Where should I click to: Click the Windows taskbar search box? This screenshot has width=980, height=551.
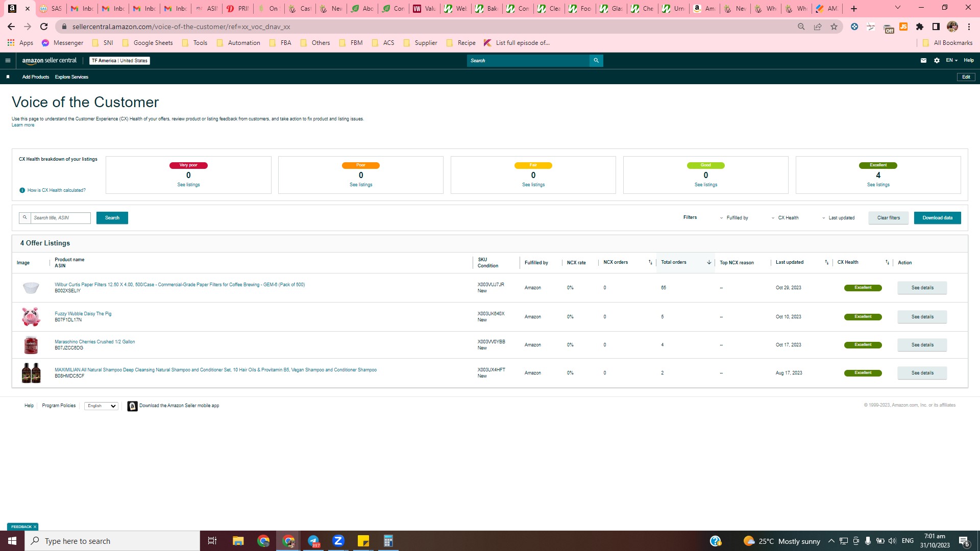click(x=112, y=541)
